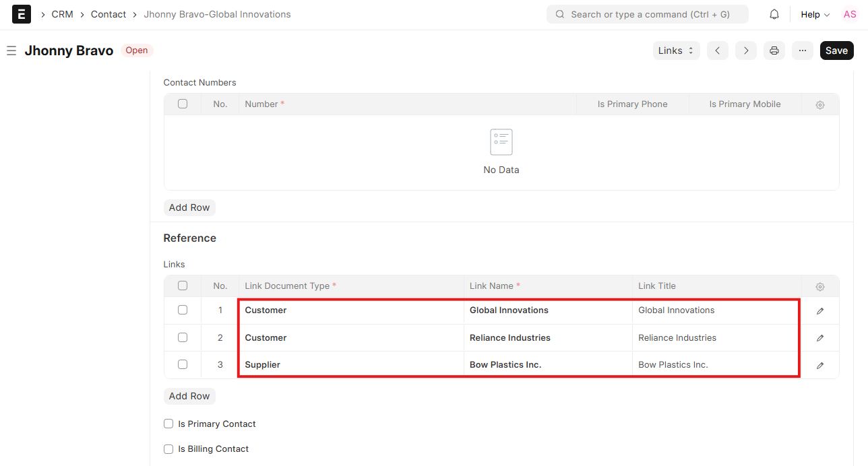Open the Help dropdown menu

pos(815,14)
